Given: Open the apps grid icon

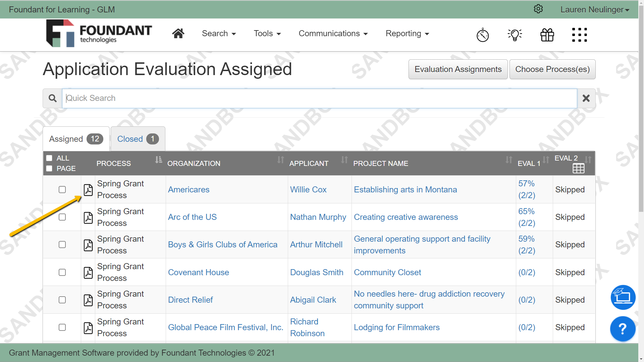Looking at the screenshot, I should point(579,35).
